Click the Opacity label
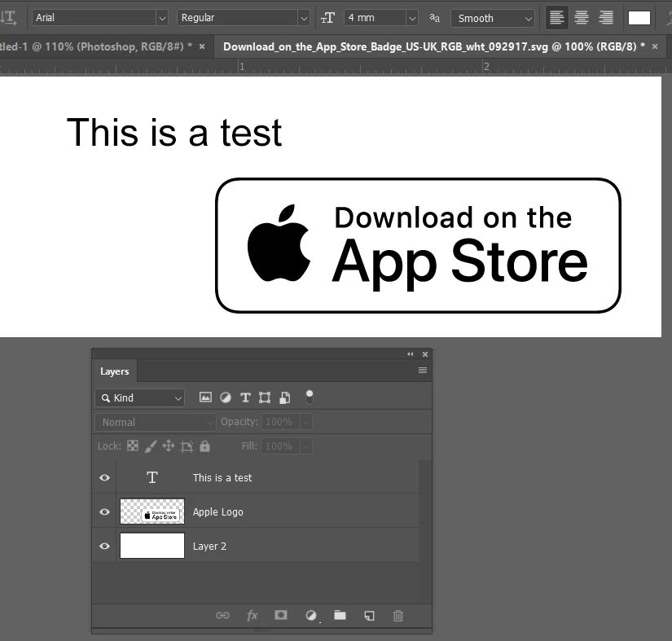 coord(239,422)
